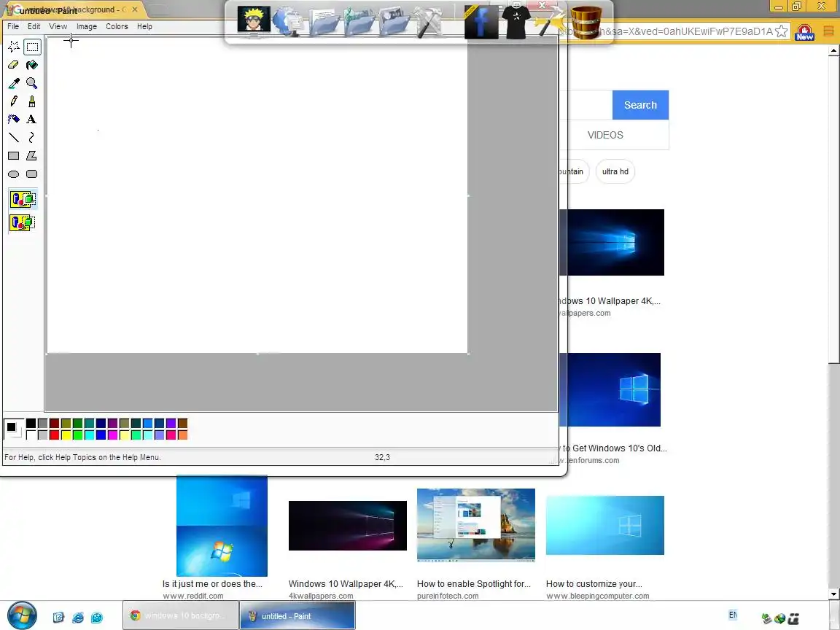The height and width of the screenshot is (630, 840).
Task: Open the Facebook icon in dock
Action: coord(481,23)
